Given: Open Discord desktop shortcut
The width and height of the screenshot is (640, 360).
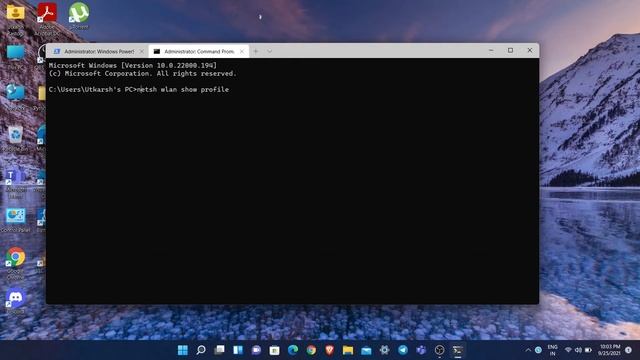Looking at the screenshot, I should (x=16, y=301).
